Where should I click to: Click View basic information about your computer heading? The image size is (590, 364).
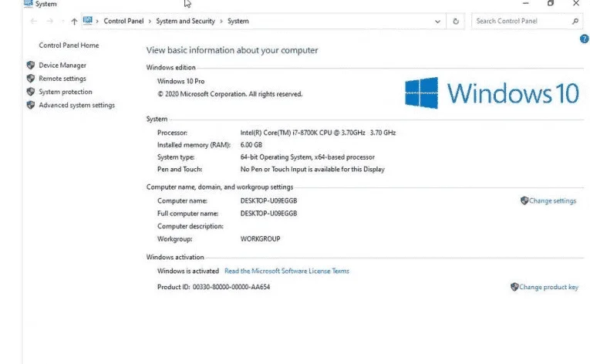tap(232, 50)
